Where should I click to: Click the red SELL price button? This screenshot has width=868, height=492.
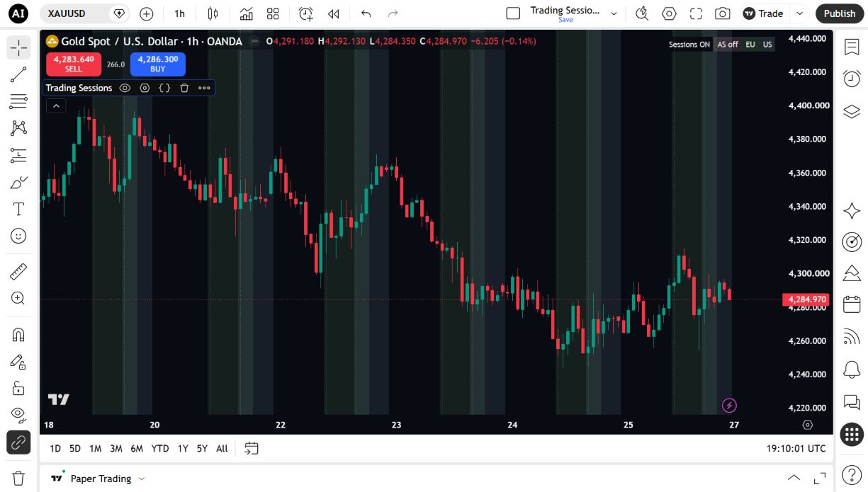74,64
